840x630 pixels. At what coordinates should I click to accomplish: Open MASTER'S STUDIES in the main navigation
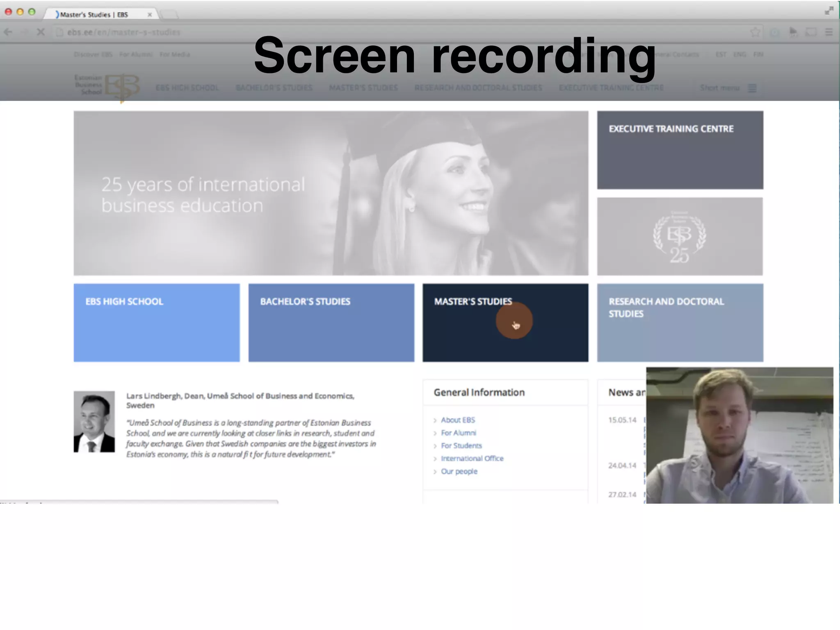[363, 88]
